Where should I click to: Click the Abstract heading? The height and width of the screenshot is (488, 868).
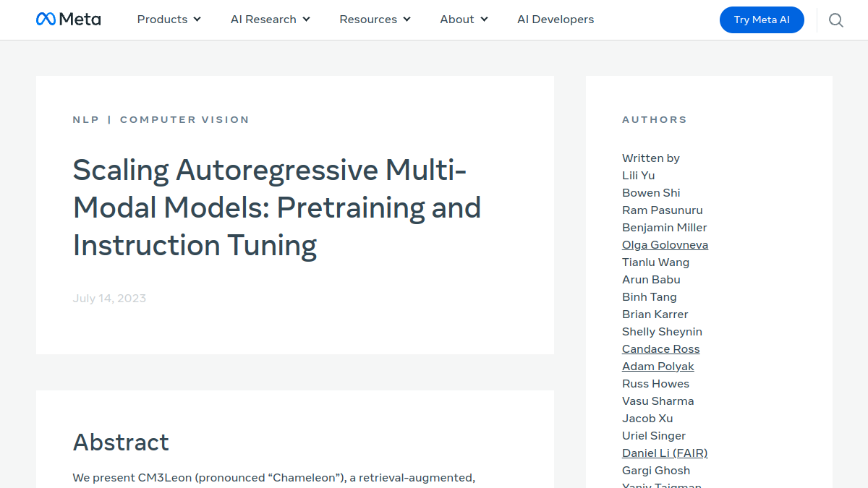point(121,442)
